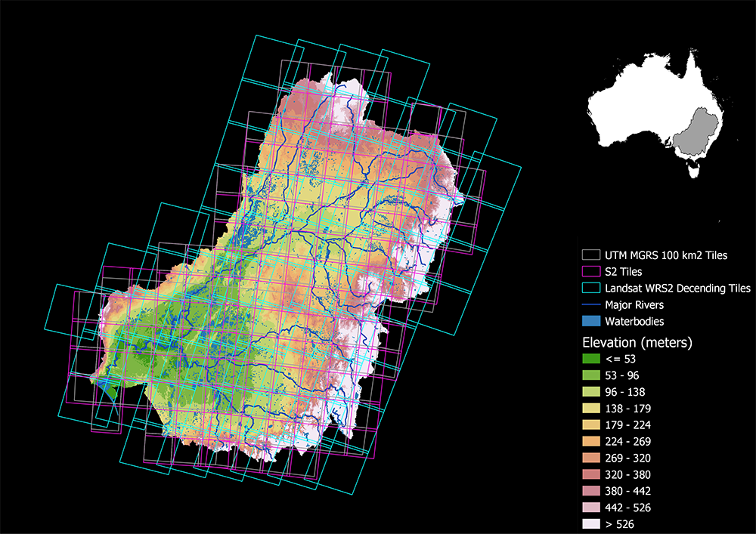Click the cyan Landsat WRS2 legend box
Viewport: 756px width, 534px height.
click(x=591, y=288)
